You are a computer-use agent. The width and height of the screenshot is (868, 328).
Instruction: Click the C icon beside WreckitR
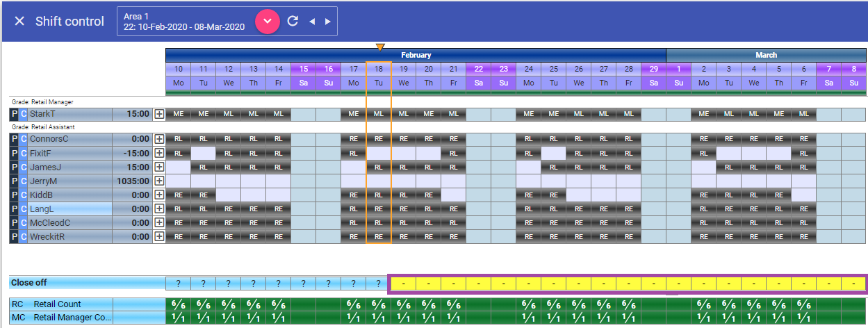(23, 236)
